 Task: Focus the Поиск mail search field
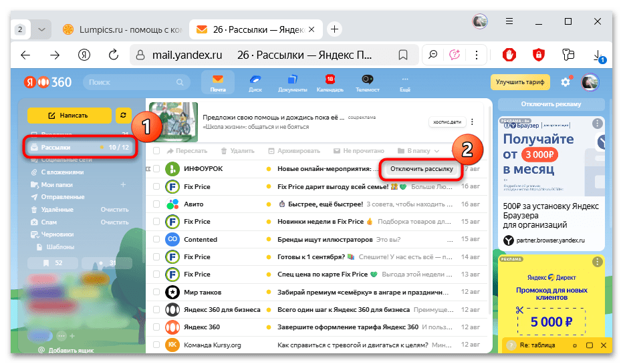pyautogui.click(x=136, y=82)
